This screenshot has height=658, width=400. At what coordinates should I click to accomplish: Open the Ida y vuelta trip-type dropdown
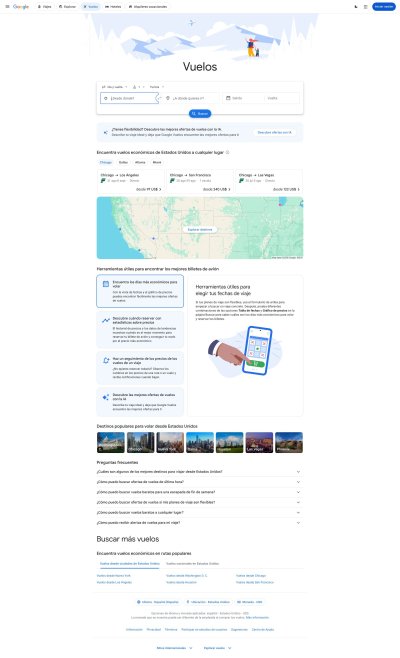point(114,87)
